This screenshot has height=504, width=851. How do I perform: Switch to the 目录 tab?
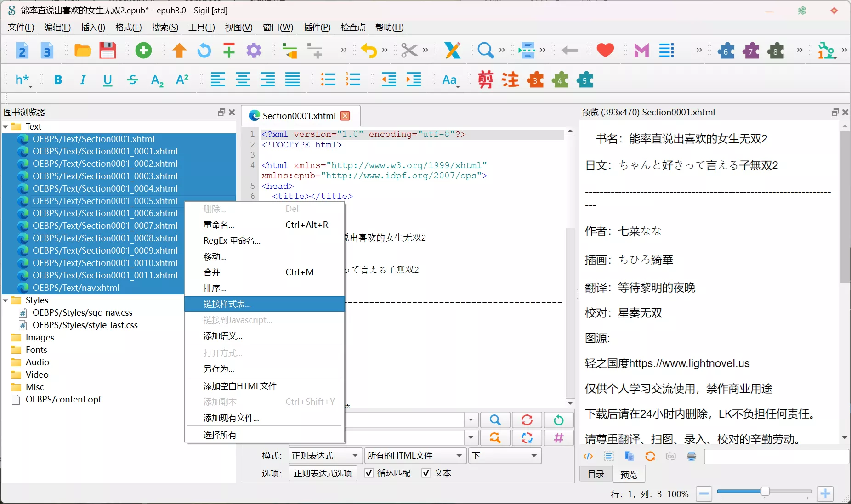coord(596,474)
